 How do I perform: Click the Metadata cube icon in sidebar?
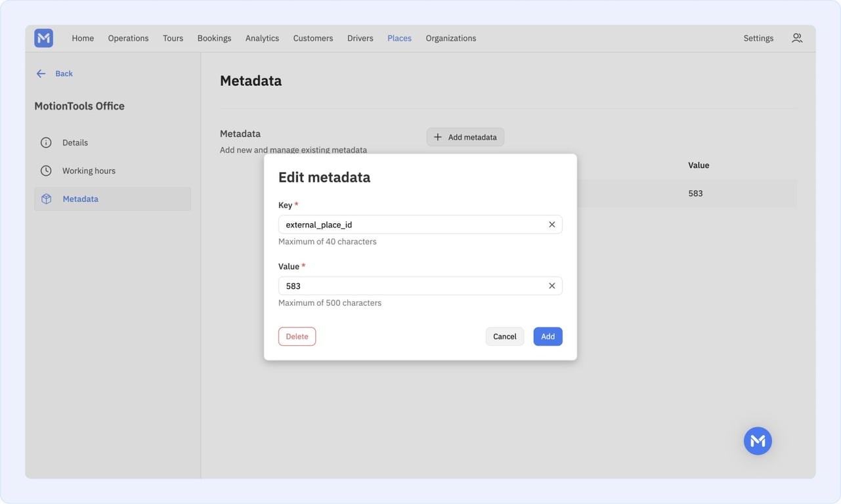pos(46,199)
